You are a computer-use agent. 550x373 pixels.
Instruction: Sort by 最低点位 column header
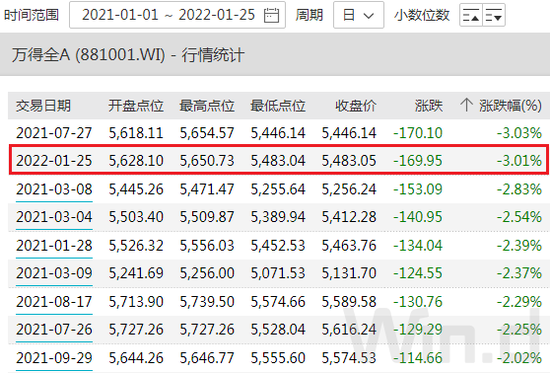pyautogui.click(x=278, y=106)
